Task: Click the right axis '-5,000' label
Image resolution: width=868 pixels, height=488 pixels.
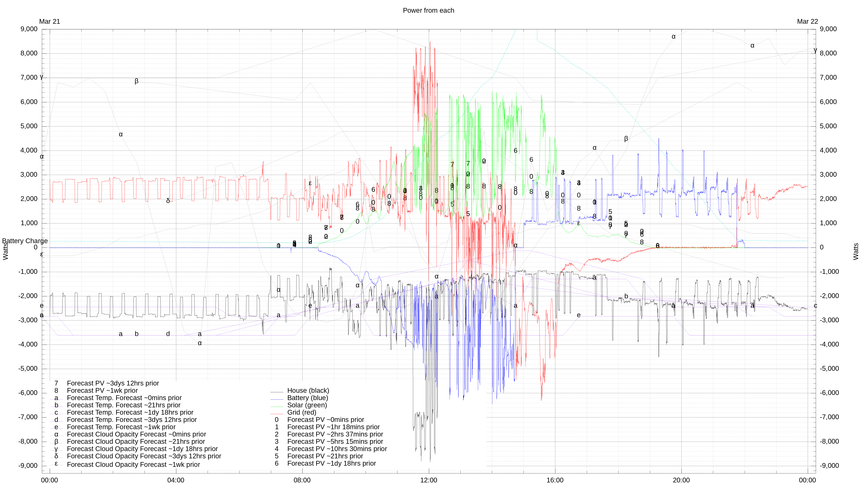Action: click(x=829, y=369)
